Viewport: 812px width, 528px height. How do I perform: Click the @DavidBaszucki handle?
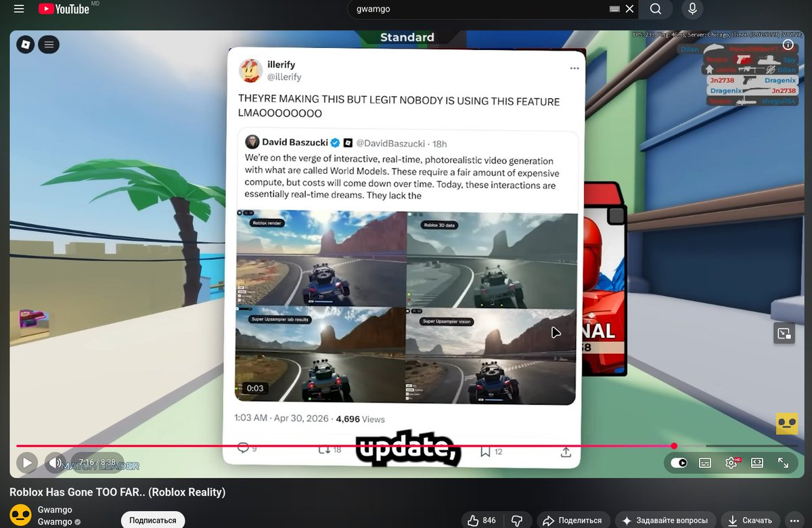tap(390, 144)
